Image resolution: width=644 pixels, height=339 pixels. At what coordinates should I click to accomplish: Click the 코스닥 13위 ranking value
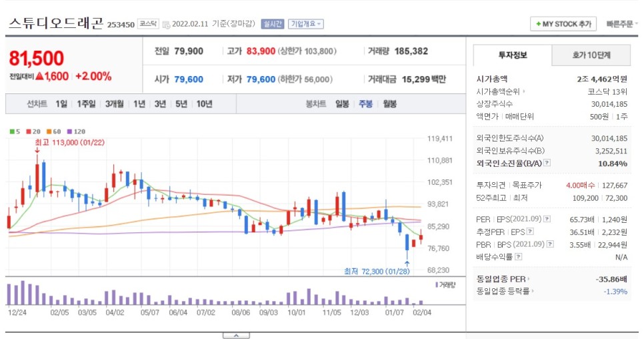coord(607,91)
